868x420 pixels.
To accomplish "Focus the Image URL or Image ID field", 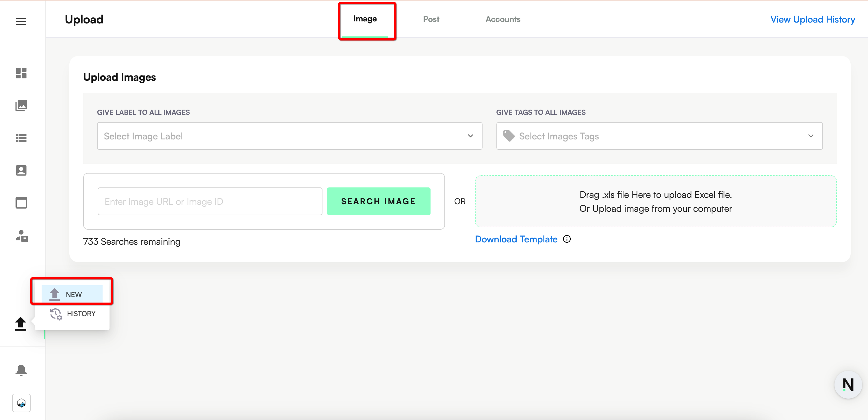I will click(x=209, y=201).
